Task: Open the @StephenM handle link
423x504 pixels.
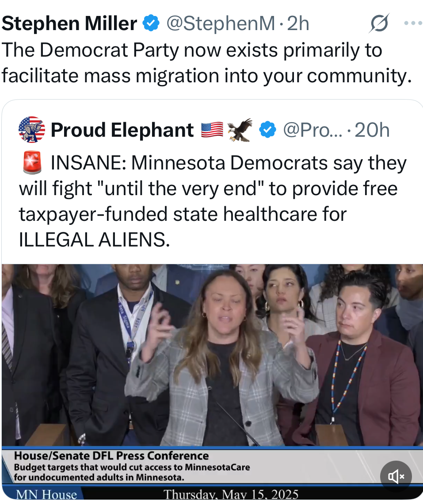Action: (221, 23)
